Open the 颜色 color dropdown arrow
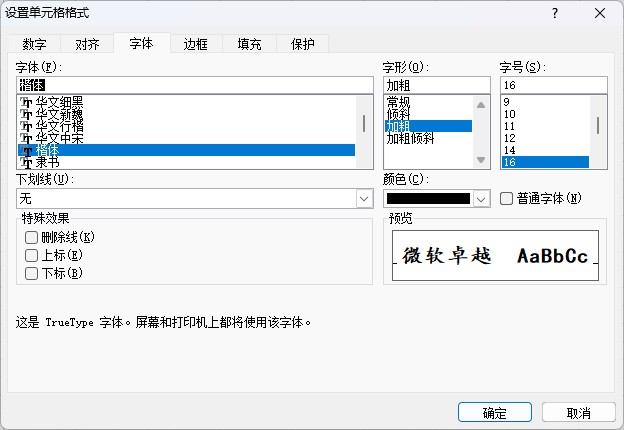The image size is (624, 430). (x=481, y=199)
